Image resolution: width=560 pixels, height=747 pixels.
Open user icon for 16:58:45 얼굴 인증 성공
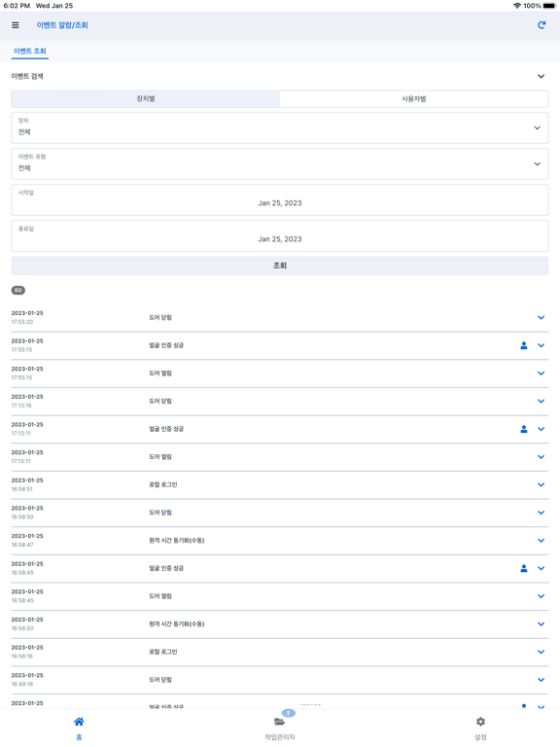[x=524, y=568]
